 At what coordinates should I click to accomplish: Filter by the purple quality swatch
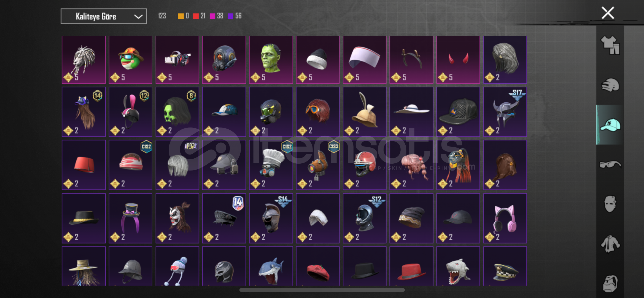230,16
